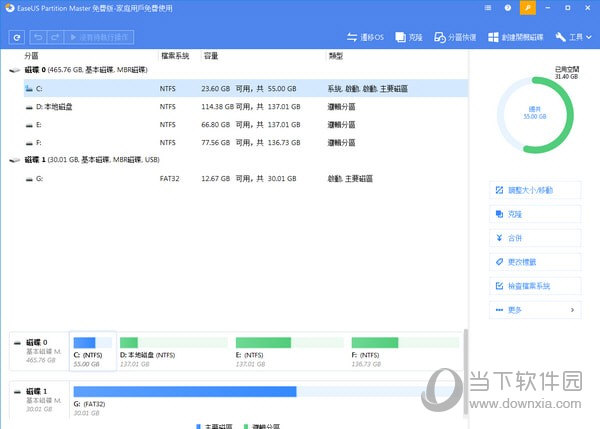Click the 分區 column header

tap(31, 56)
